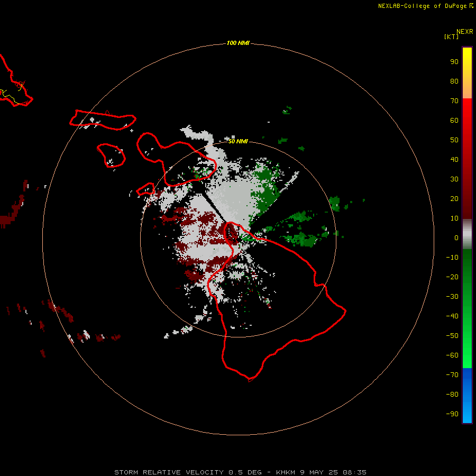Click the -30 value on the velocity scale
This screenshot has width=476, height=476.
click(452, 297)
